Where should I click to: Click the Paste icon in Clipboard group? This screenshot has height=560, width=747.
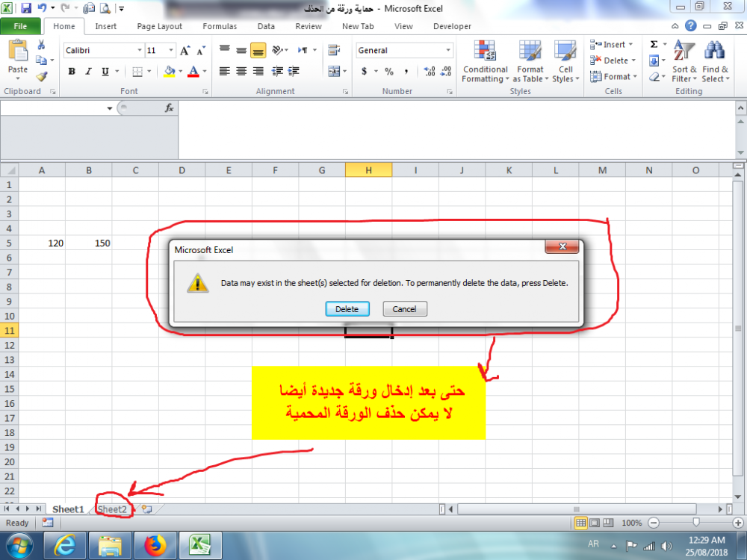pos(18,50)
